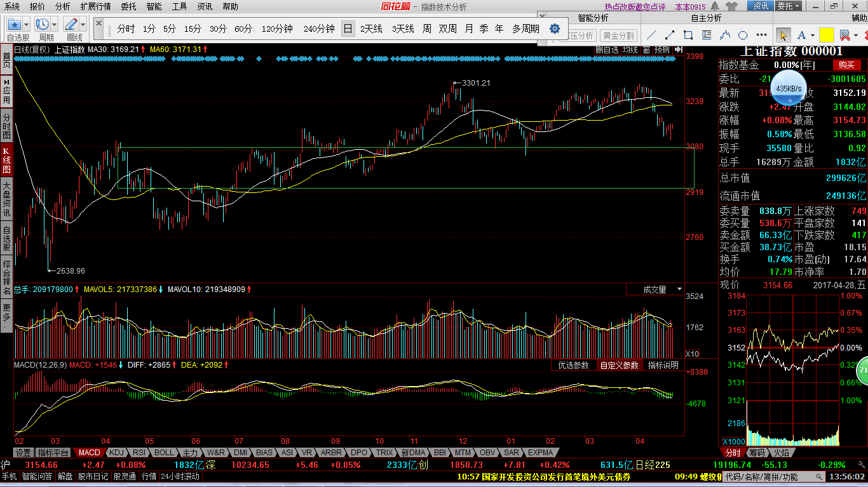Viewport: 868px width, 487px height.
Task: Switch chart to 60分 period
Action: (x=243, y=29)
